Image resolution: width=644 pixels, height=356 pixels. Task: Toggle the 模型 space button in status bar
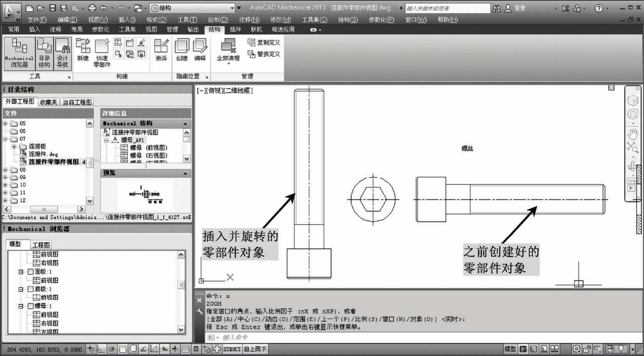(x=510, y=349)
